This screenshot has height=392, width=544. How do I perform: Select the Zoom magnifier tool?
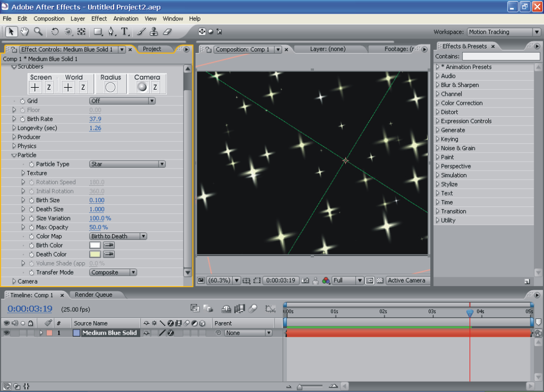(38, 32)
